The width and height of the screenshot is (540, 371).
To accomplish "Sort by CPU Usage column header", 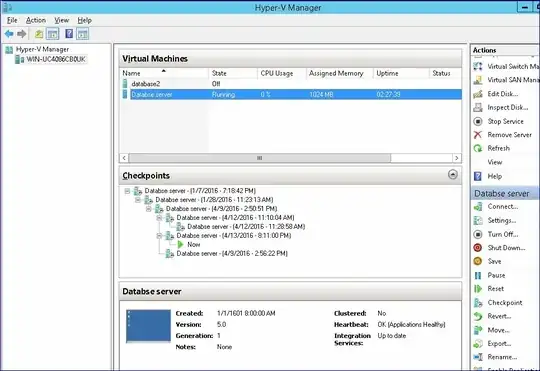I will point(282,73).
